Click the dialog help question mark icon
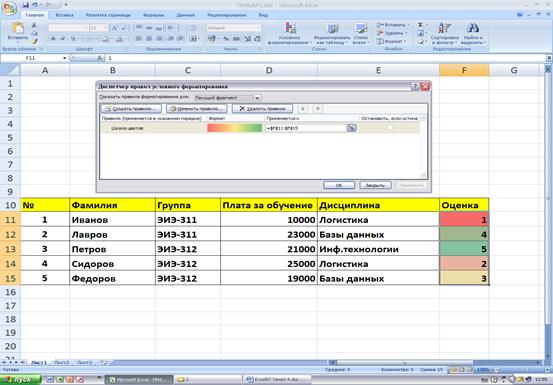The width and height of the screenshot is (553, 385). [415, 86]
